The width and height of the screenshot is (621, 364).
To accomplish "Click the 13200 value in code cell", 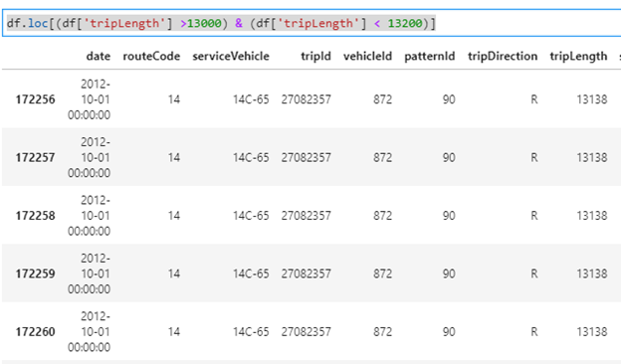I will [x=405, y=23].
